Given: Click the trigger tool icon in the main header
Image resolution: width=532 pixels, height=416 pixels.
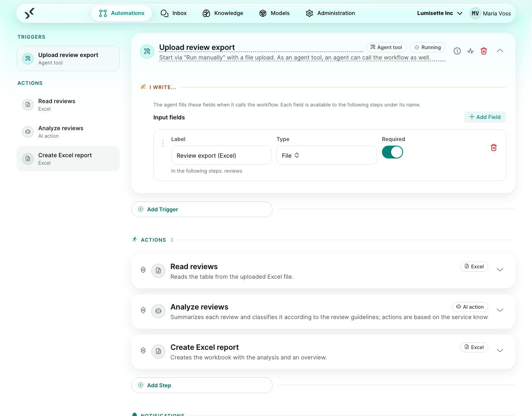Looking at the screenshot, I should tap(147, 52).
